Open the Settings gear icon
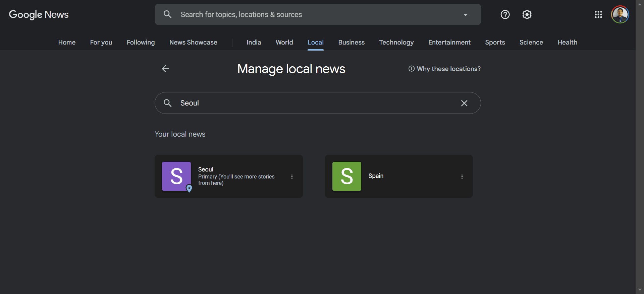644x294 pixels. tap(527, 14)
